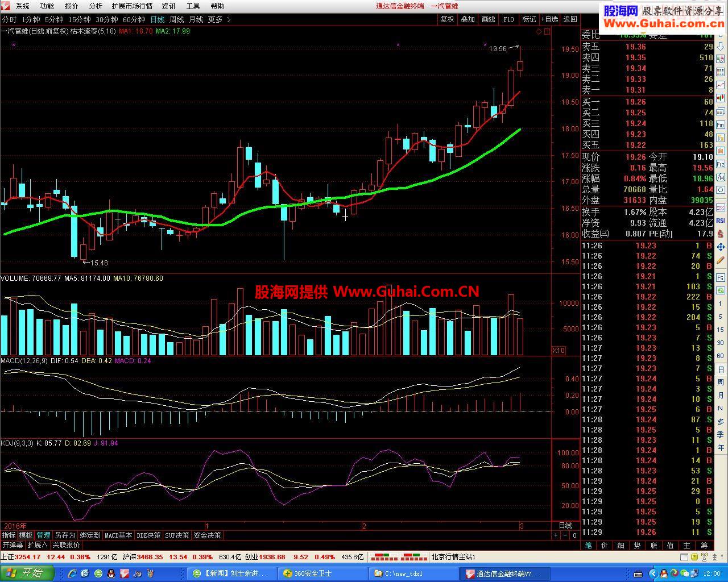Open the 报价 menu

pyautogui.click(x=72, y=6)
